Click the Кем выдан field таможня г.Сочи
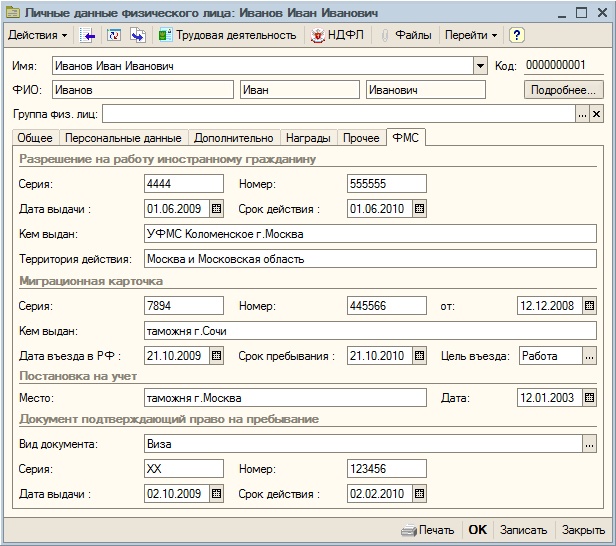The width and height of the screenshot is (616, 546). click(x=370, y=331)
